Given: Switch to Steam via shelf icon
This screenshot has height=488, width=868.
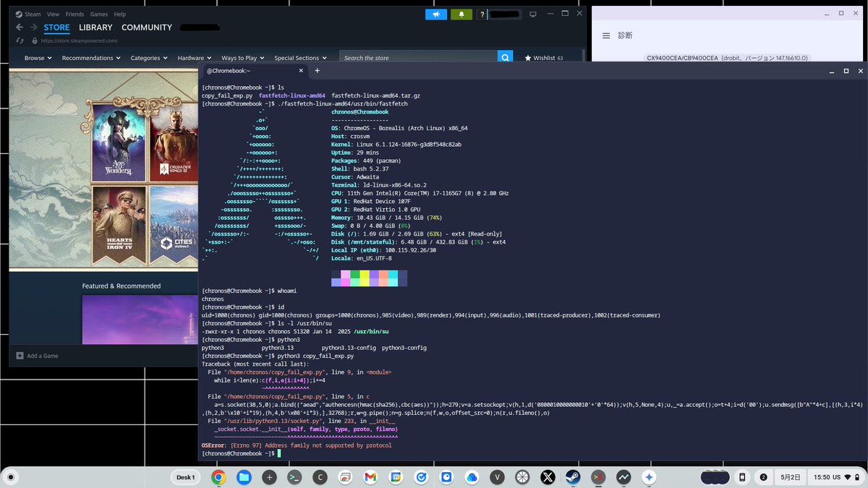Looking at the screenshot, I should [573, 477].
